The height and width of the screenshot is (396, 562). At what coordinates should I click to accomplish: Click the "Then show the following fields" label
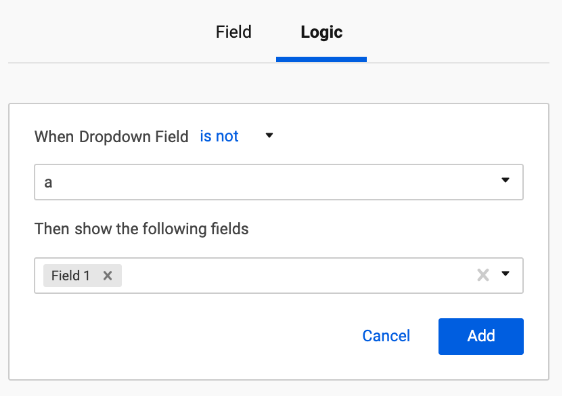pos(141,229)
